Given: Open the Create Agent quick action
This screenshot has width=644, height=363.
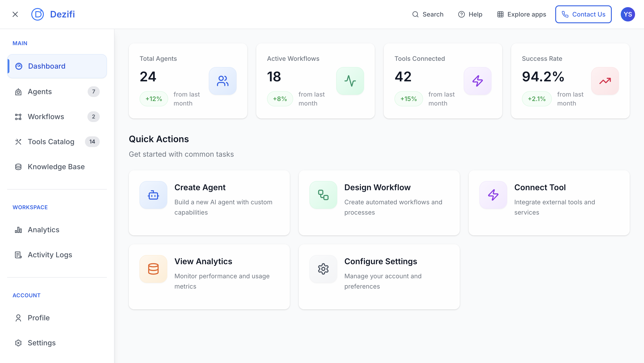Looking at the screenshot, I should 209,203.
